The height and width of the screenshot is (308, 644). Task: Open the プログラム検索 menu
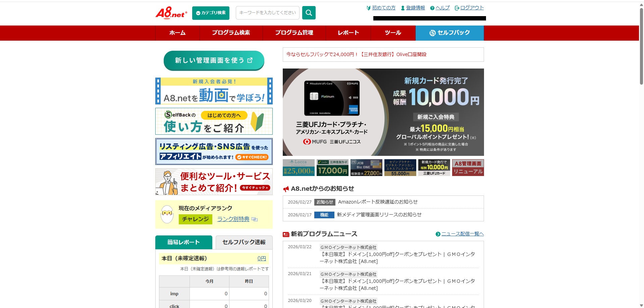[x=231, y=33]
